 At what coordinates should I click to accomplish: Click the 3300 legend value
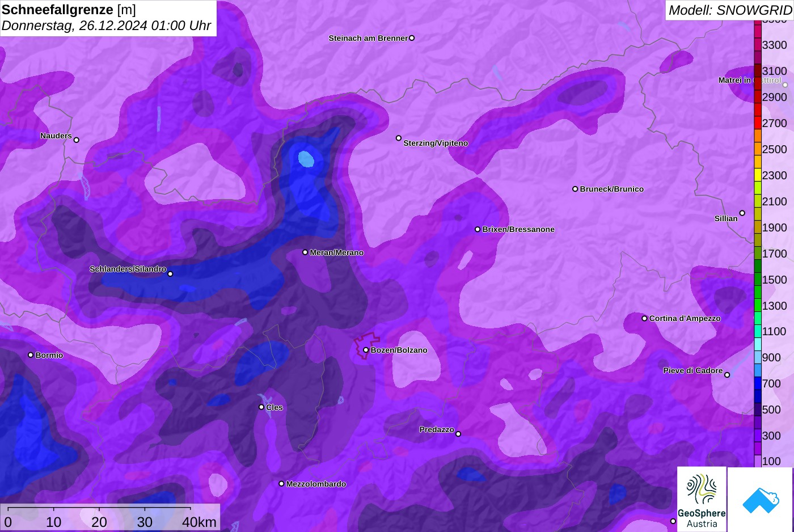click(775, 45)
